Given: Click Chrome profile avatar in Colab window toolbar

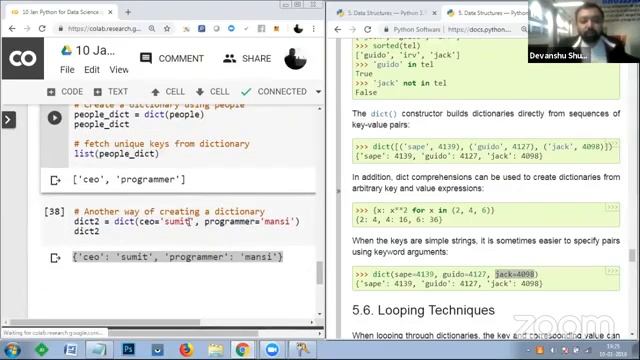Looking at the screenshot, I should tap(298, 29).
